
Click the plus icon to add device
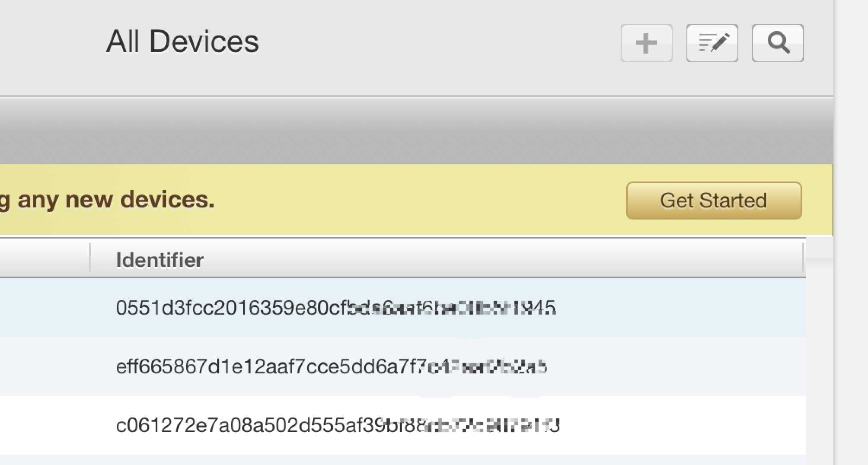[646, 43]
